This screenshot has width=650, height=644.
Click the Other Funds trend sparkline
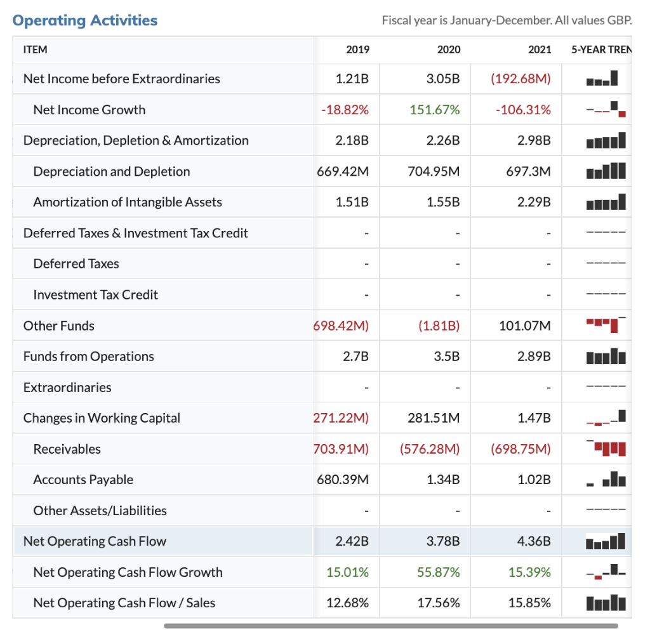coord(606,325)
